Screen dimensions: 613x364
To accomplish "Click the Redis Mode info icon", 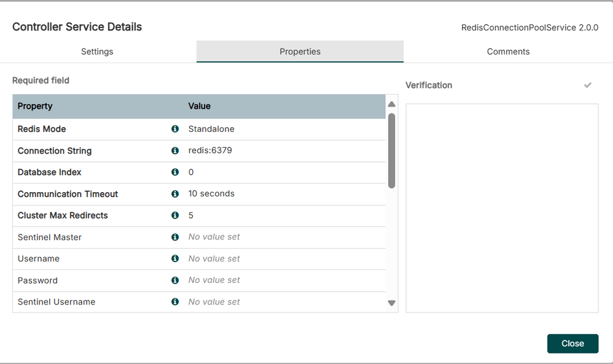I will (174, 129).
